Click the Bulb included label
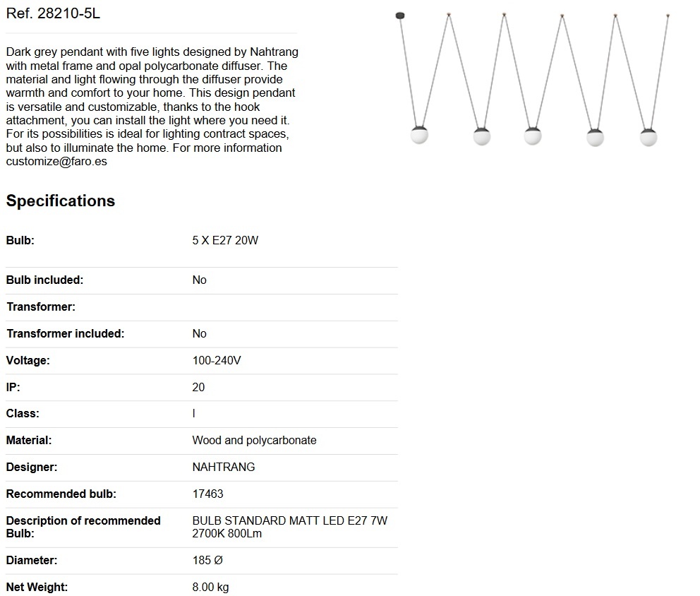 click(44, 280)
